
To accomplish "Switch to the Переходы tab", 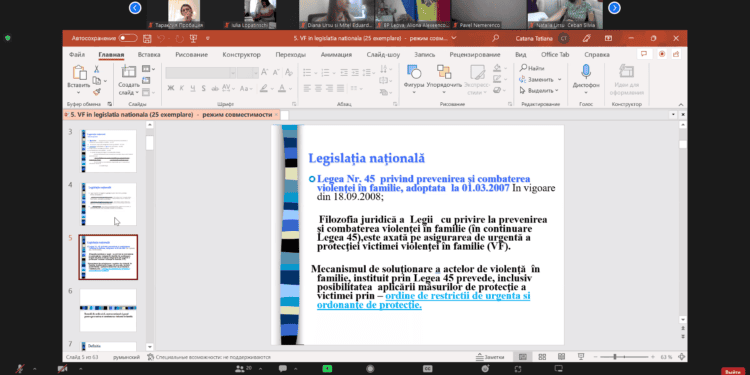I will pos(290,55).
